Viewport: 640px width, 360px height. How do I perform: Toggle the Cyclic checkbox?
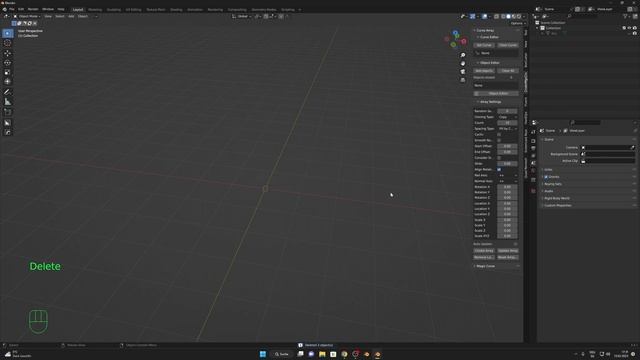[499, 134]
